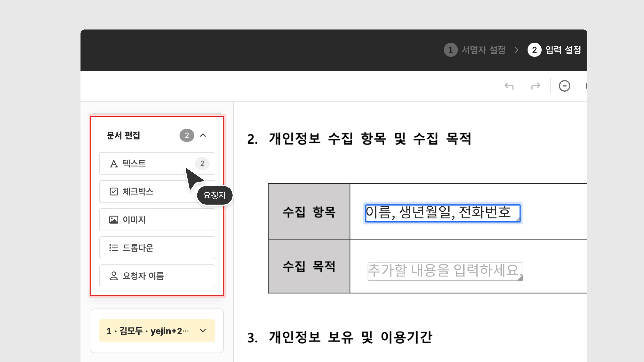Click the zoom out minus icon

(x=565, y=86)
